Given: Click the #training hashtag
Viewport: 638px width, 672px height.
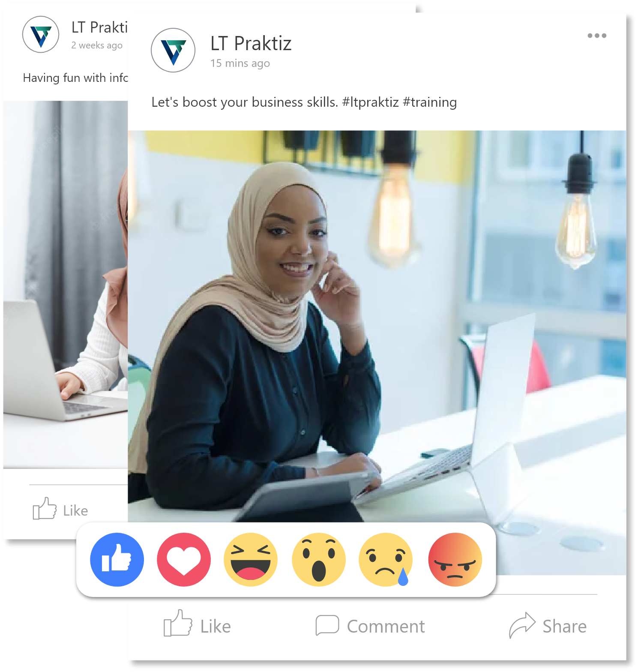Looking at the screenshot, I should click(430, 102).
